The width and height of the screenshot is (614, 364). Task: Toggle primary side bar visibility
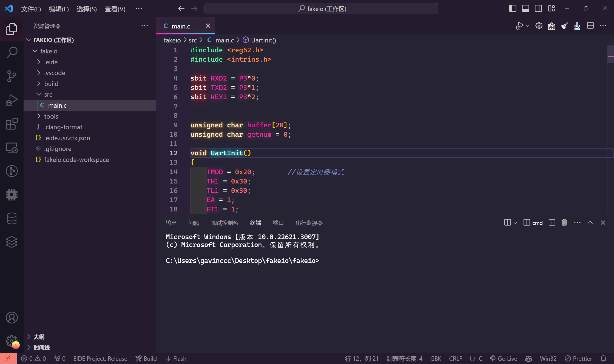point(513,8)
